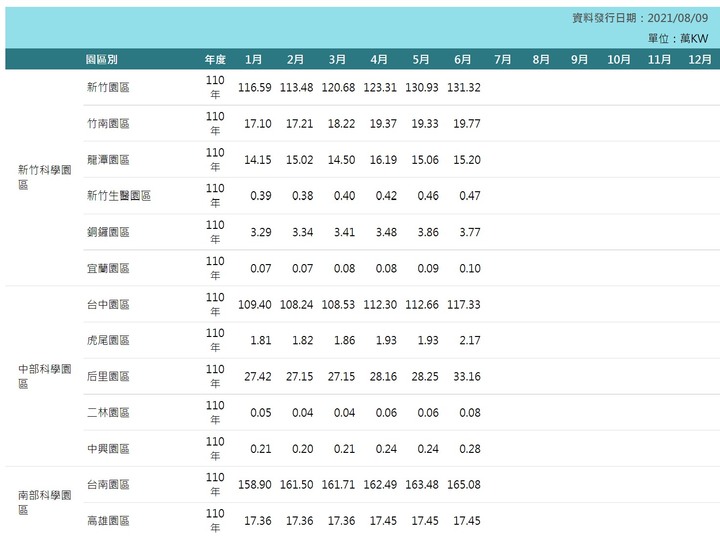Image resolution: width=720 pixels, height=537 pixels.
Task: Select the 中部科學園區 group label
Action: click(x=45, y=376)
